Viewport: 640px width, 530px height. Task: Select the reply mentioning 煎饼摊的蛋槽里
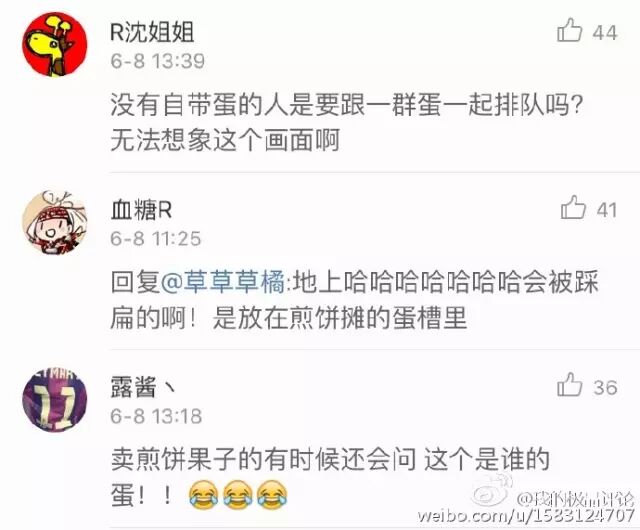coord(354,300)
